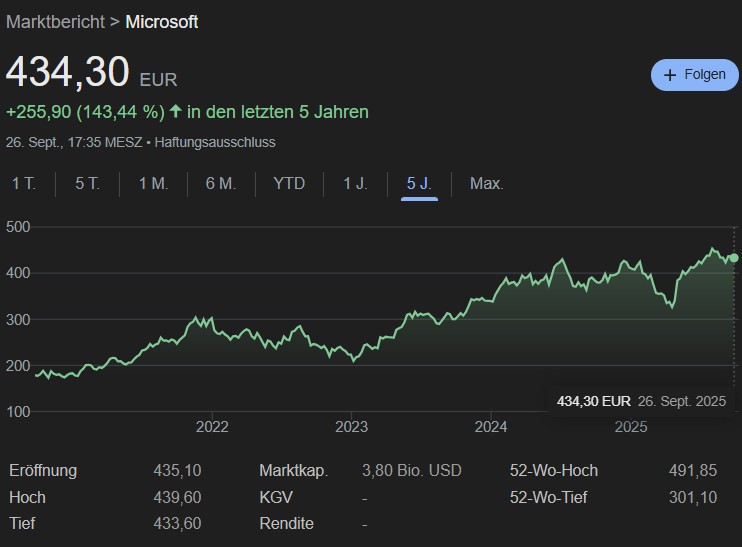Click the 400 y-axis label
This screenshot has height=547, width=742.
coord(18,273)
